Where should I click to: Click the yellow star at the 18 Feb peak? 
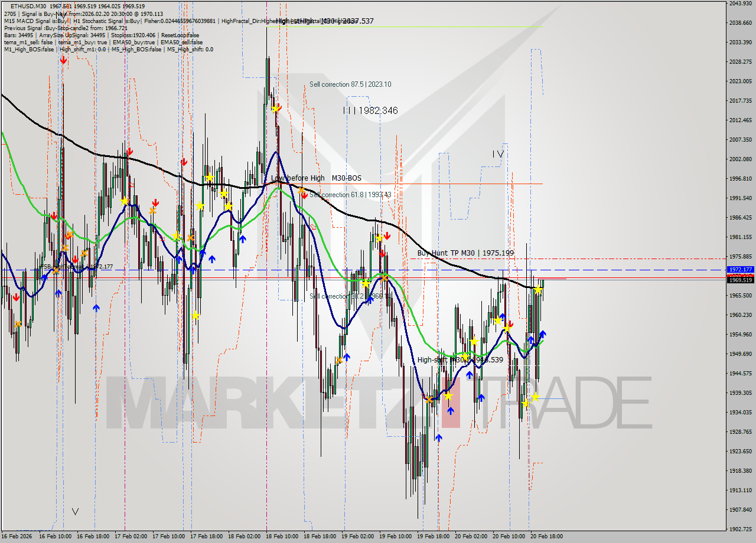pyautogui.click(x=275, y=109)
